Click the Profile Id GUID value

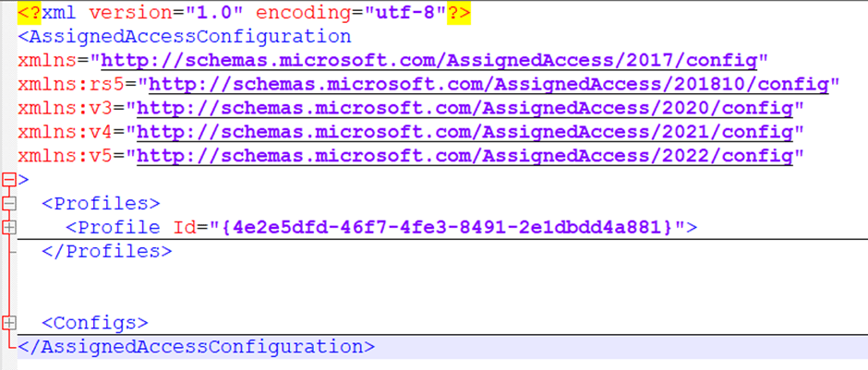tap(448, 227)
